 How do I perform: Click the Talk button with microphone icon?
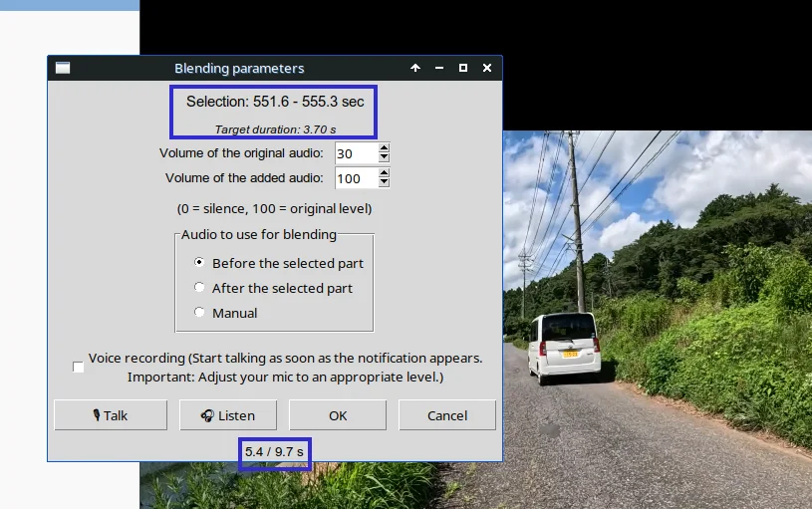coord(110,415)
